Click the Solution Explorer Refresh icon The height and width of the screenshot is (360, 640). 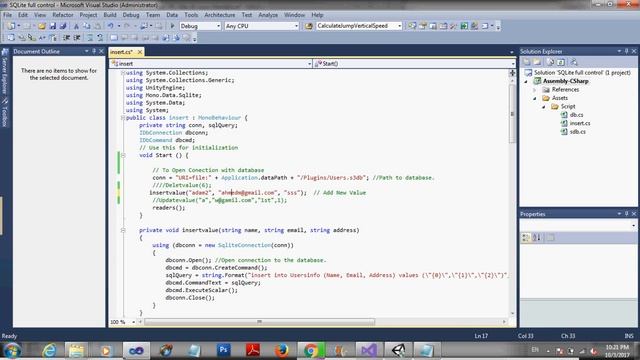[x=550, y=62]
